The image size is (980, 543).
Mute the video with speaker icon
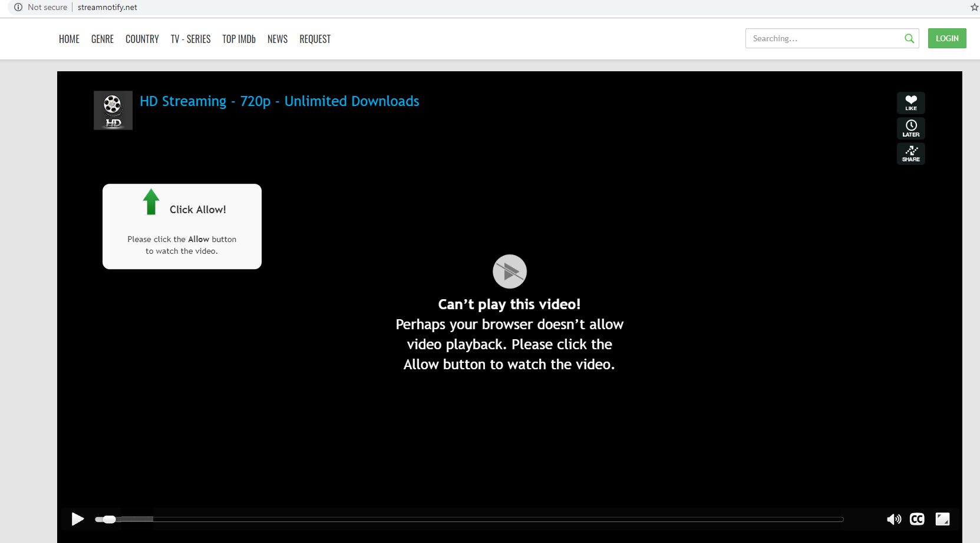click(893, 519)
